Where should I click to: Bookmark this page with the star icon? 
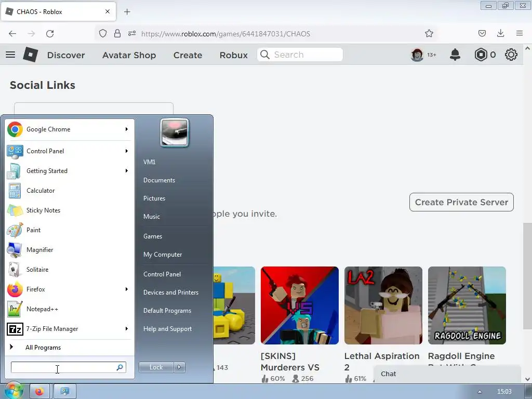click(x=429, y=33)
